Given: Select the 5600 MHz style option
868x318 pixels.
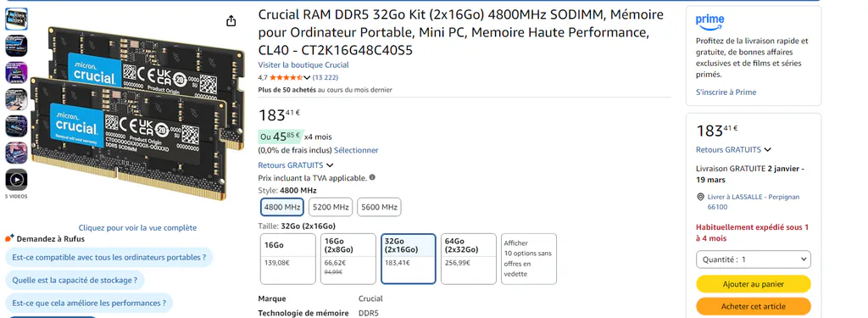Looking at the screenshot, I should point(379,207).
